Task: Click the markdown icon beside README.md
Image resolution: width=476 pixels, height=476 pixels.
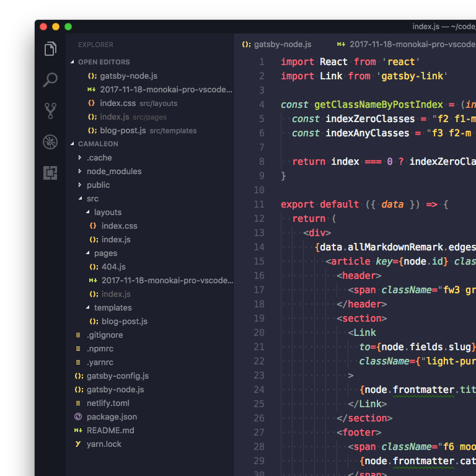Action: [x=78, y=430]
